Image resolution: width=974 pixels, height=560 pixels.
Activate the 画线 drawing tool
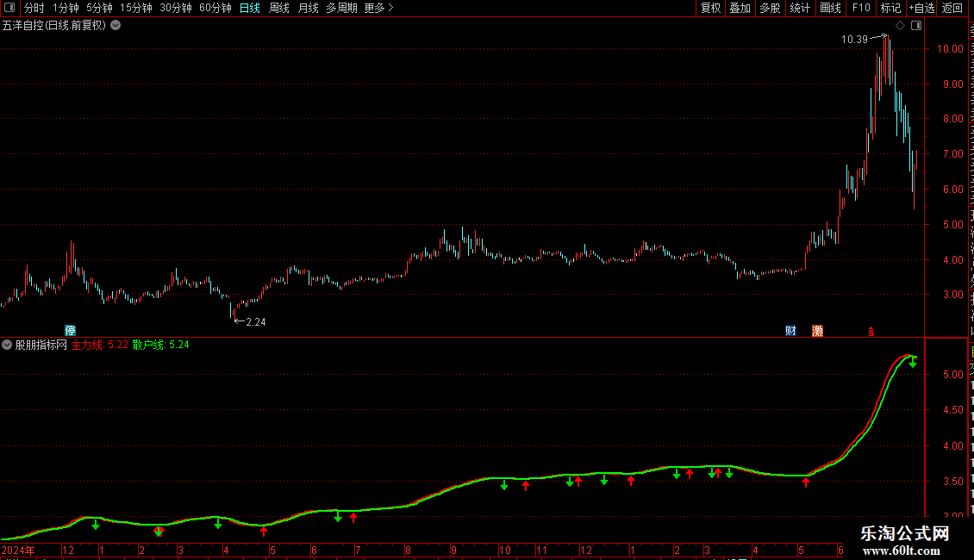tap(831, 8)
